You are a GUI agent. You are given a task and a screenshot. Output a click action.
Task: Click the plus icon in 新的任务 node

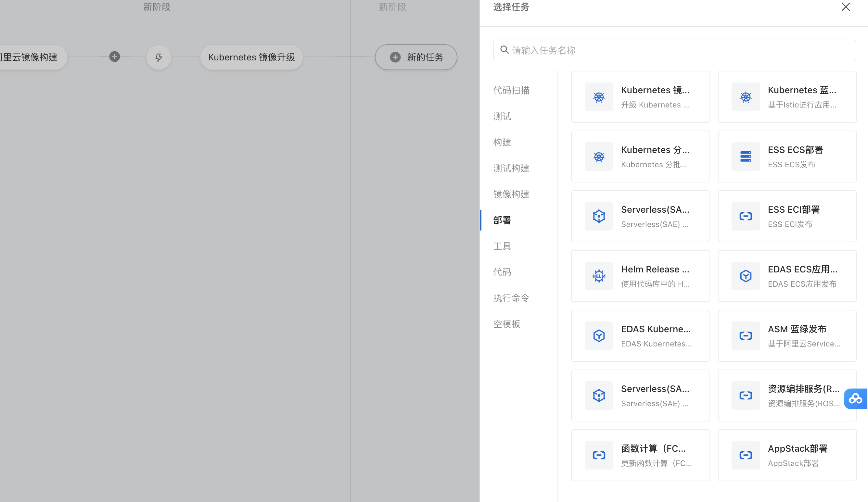coord(395,57)
